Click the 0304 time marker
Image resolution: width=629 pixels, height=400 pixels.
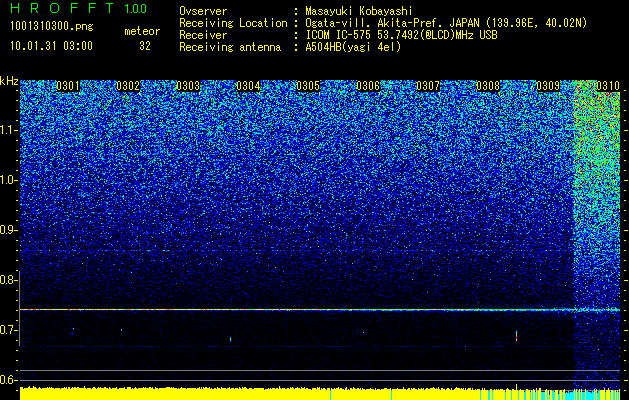tap(248, 86)
